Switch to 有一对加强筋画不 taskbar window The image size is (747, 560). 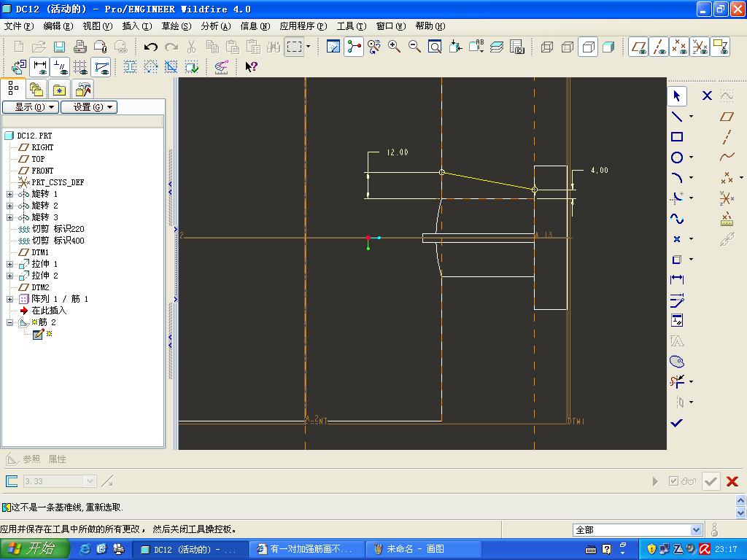(307, 549)
